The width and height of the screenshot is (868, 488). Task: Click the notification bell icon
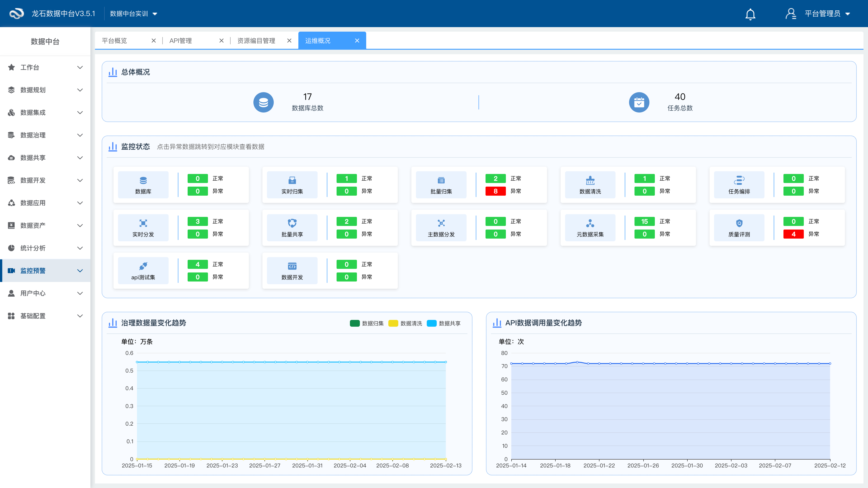pos(750,14)
